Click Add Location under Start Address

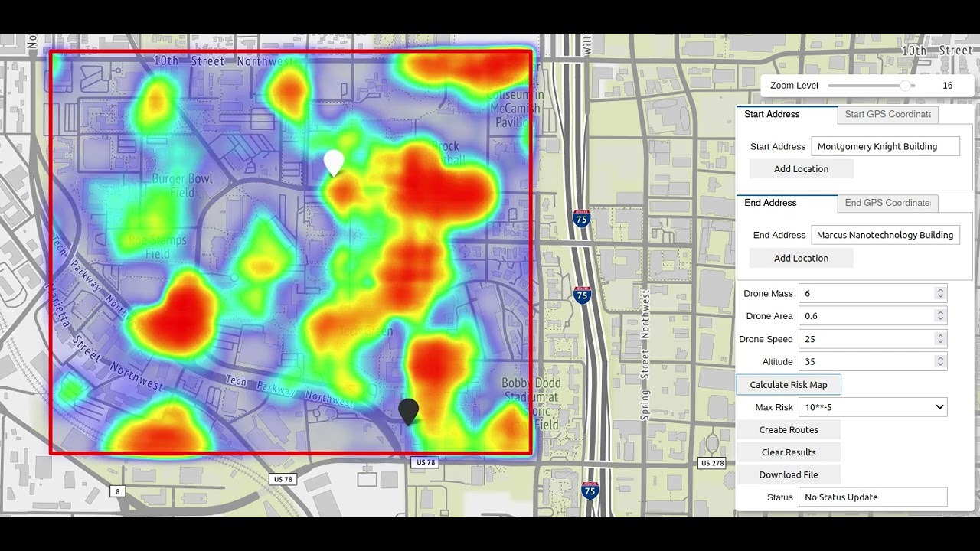point(801,169)
